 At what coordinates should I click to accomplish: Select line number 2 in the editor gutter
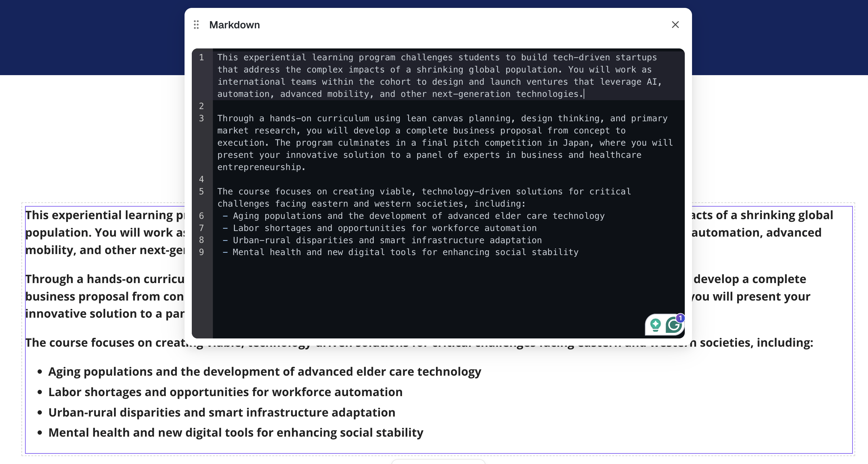201,106
